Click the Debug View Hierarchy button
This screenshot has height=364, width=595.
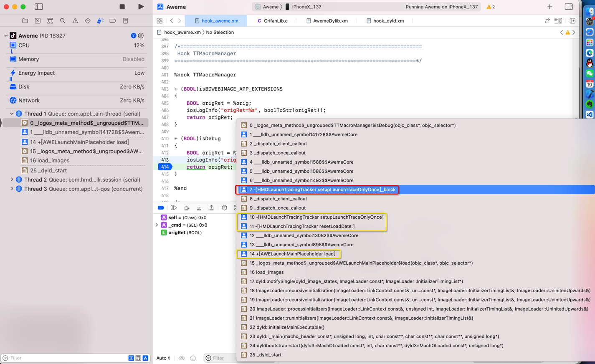coord(225,208)
